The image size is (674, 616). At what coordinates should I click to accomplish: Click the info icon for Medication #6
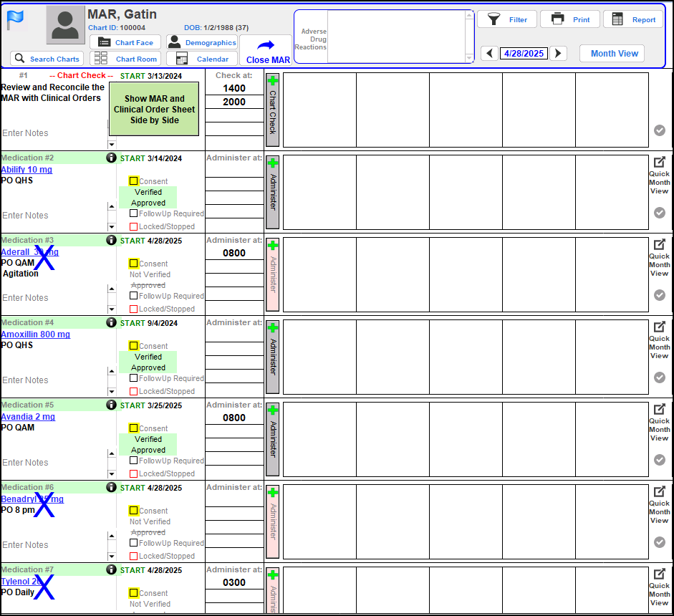pos(111,487)
